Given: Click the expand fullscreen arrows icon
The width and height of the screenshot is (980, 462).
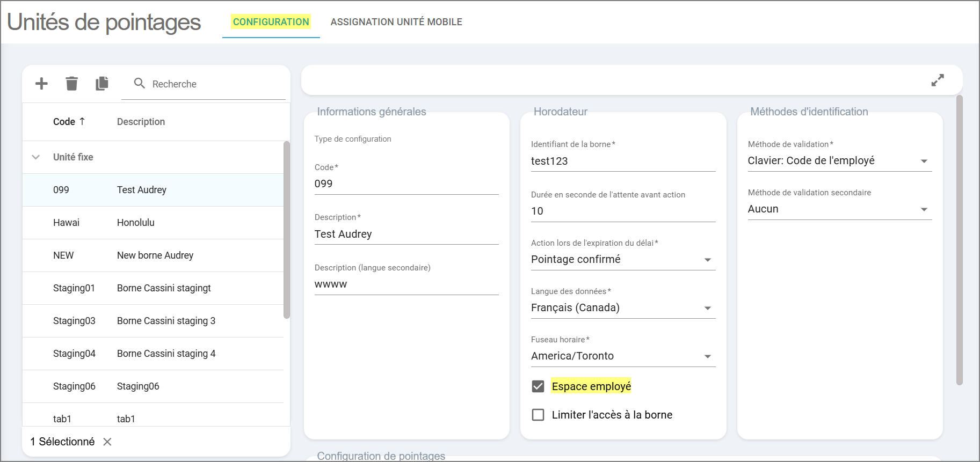Looking at the screenshot, I should click(937, 80).
